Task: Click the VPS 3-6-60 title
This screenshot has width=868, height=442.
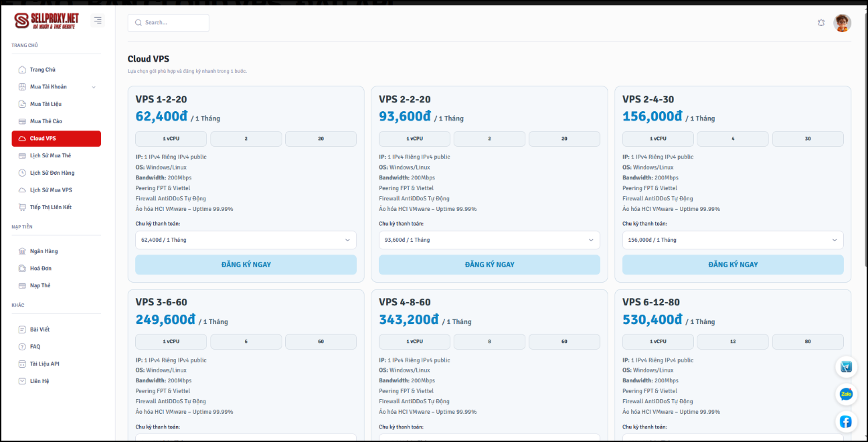Action: [161, 303]
